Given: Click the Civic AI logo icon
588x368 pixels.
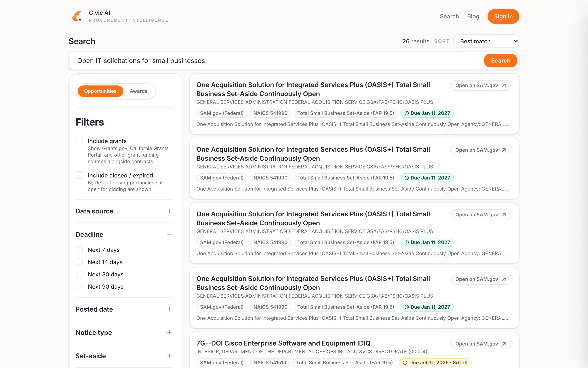Looking at the screenshot, I should (77, 16).
